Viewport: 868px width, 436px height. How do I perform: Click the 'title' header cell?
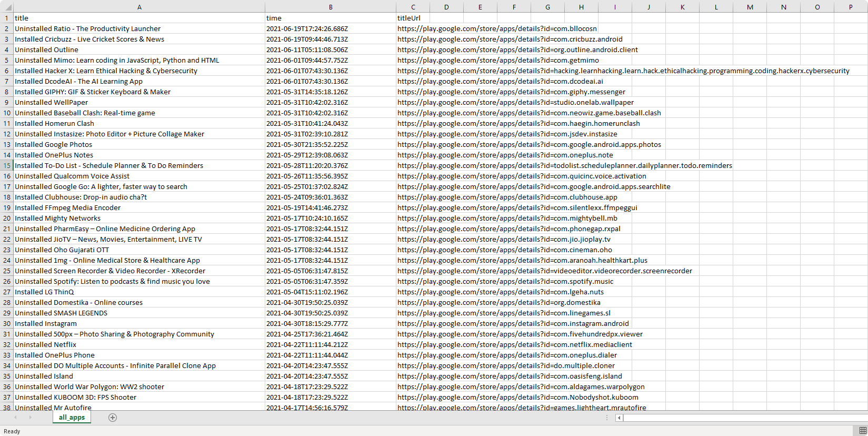click(x=139, y=18)
